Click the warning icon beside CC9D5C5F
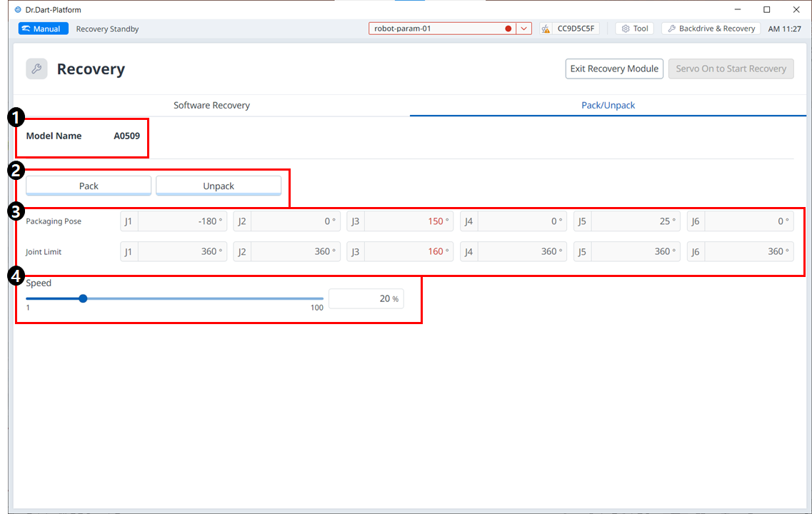Image resolution: width=812 pixels, height=514 pixels. pos(546,29)
